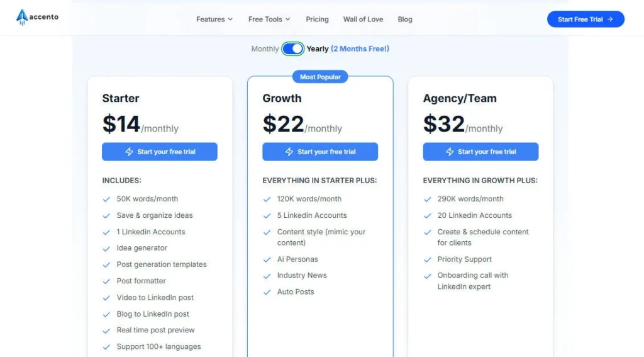Click the 2 Months Free promo text
Viewport: 644px width, 357px height.
360,48
